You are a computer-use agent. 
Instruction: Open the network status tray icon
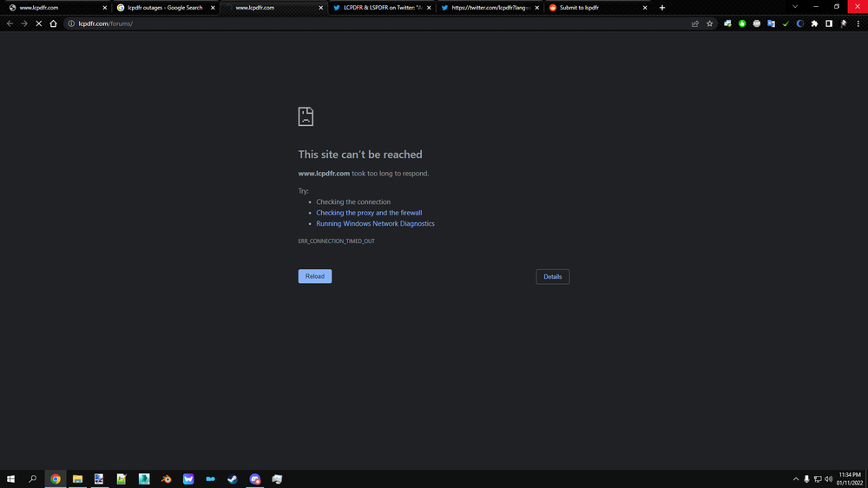pos(818,479)
